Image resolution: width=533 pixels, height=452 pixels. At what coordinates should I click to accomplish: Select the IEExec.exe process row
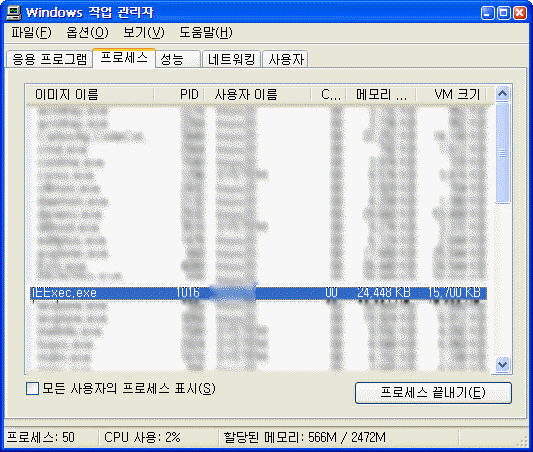(258, 293)
